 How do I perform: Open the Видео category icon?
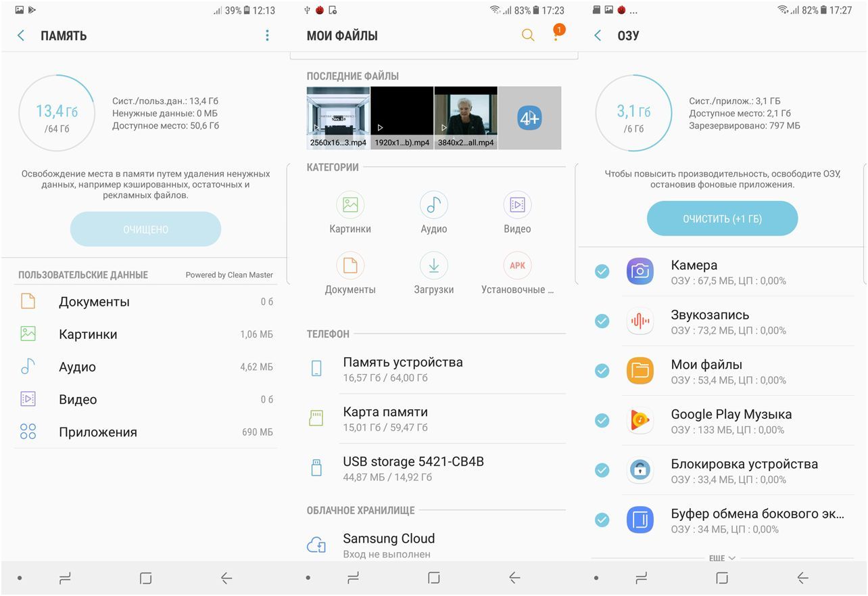(x=516, y=204)
